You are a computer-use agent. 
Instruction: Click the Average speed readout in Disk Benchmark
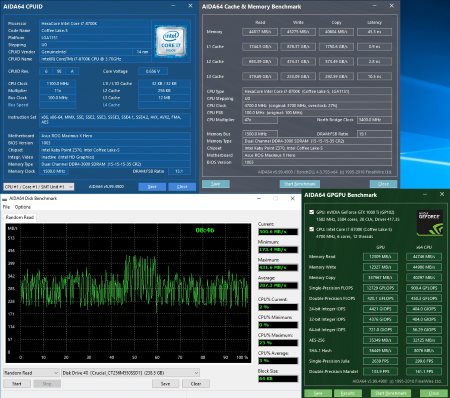(278, 286)
